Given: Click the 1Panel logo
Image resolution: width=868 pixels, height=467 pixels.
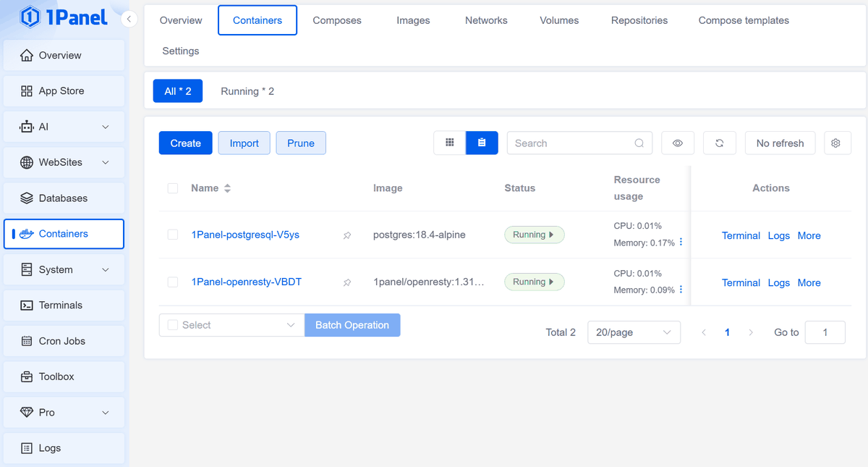Looking at the screenshot, I should click(x=64, y=17).
